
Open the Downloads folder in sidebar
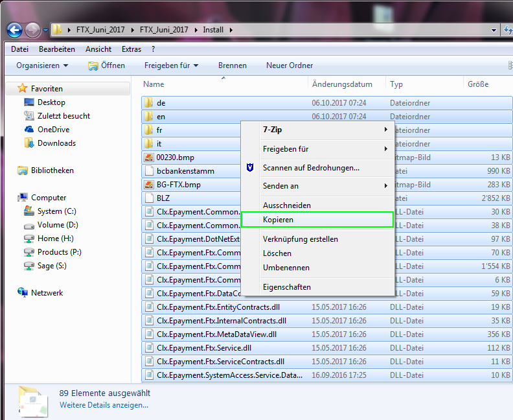coord(56,143)
